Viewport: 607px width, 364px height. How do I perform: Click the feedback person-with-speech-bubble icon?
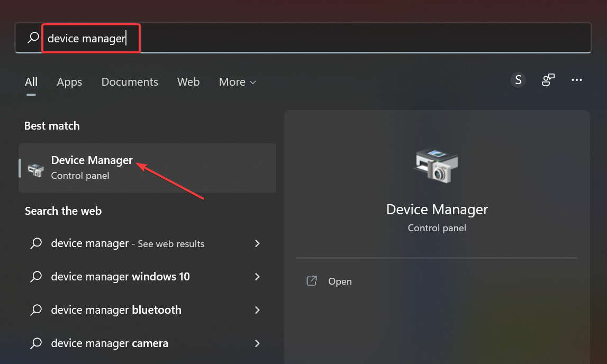click(548, 79)
